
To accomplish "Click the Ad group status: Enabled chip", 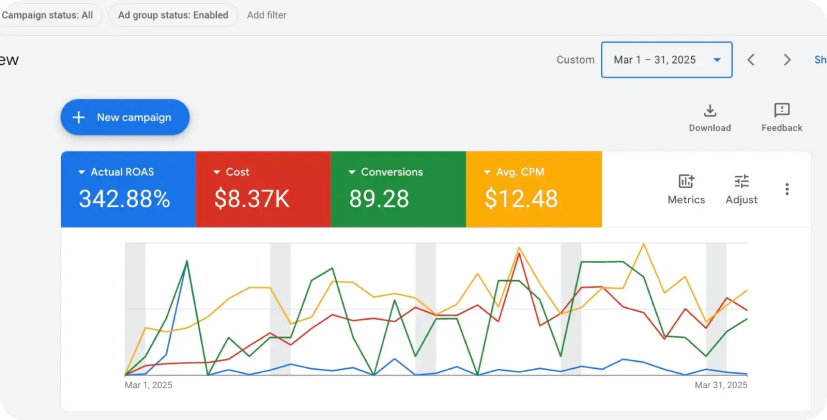I will coord(172,15).
